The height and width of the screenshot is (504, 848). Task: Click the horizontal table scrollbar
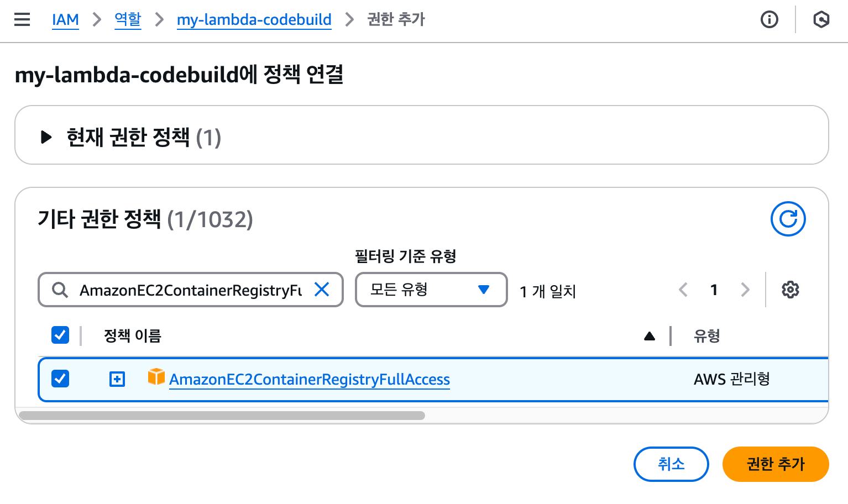(222, 416)
